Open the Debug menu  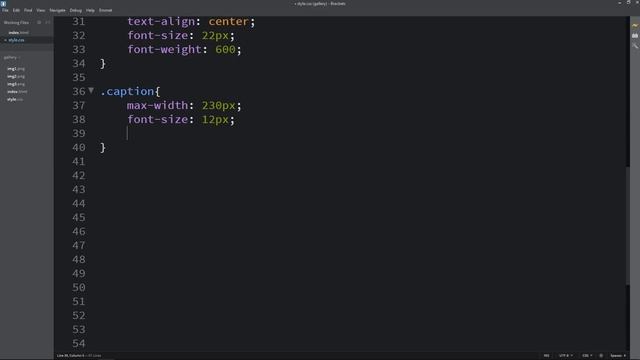point(76,10)
